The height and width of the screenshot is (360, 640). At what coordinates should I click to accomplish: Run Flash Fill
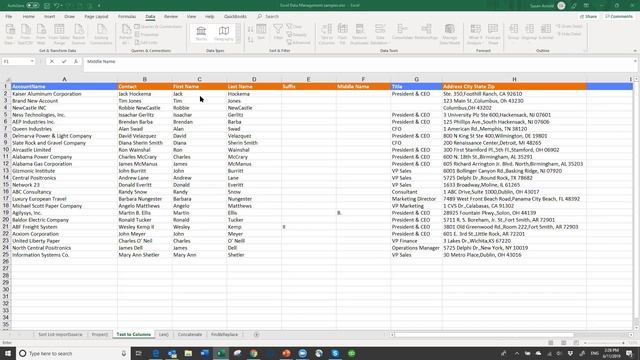342,34
